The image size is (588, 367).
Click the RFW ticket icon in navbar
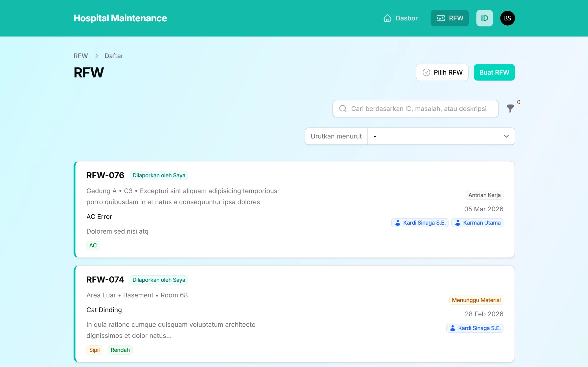click(x=441, y=18)
